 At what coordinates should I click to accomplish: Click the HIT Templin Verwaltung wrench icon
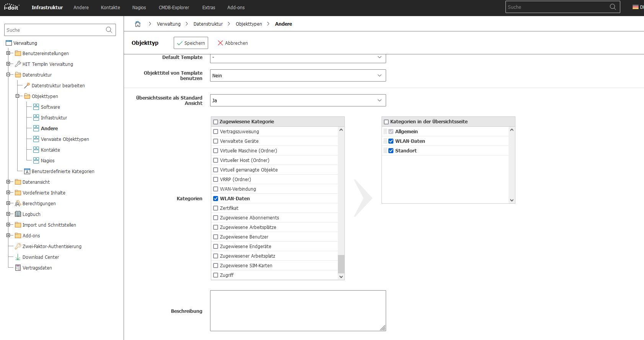point(18,64)
